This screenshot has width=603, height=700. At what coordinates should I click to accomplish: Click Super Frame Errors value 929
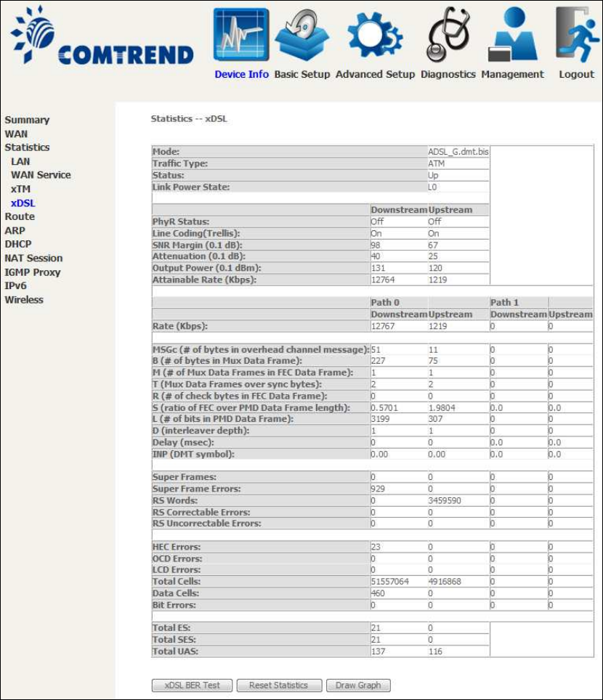[378, 489]
